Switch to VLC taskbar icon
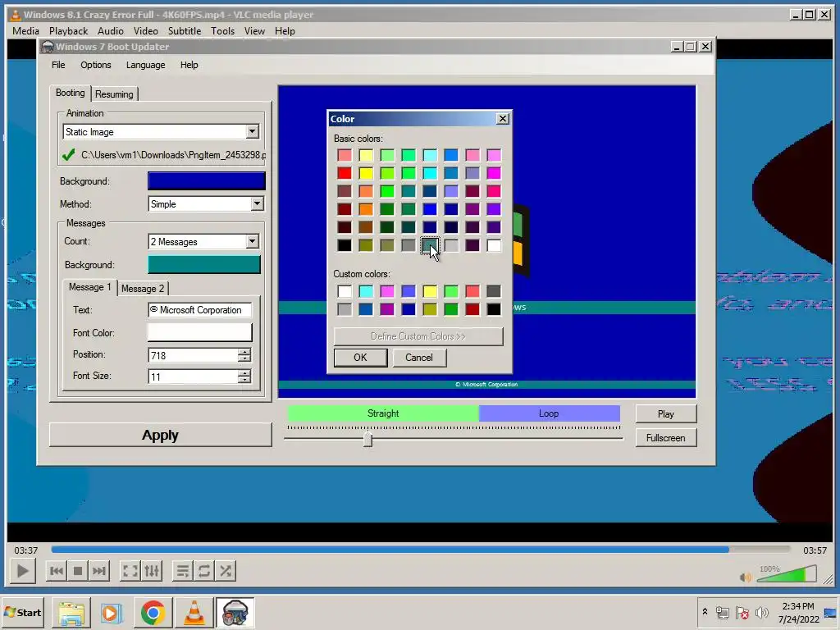Screen dimensions: 840x630 (194, 613)
